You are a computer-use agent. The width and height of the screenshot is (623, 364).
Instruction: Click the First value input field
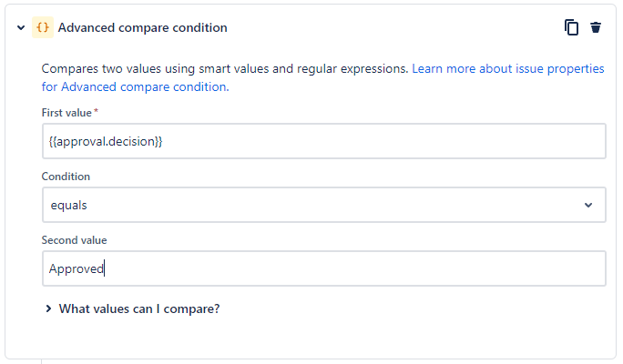point(324,141)
